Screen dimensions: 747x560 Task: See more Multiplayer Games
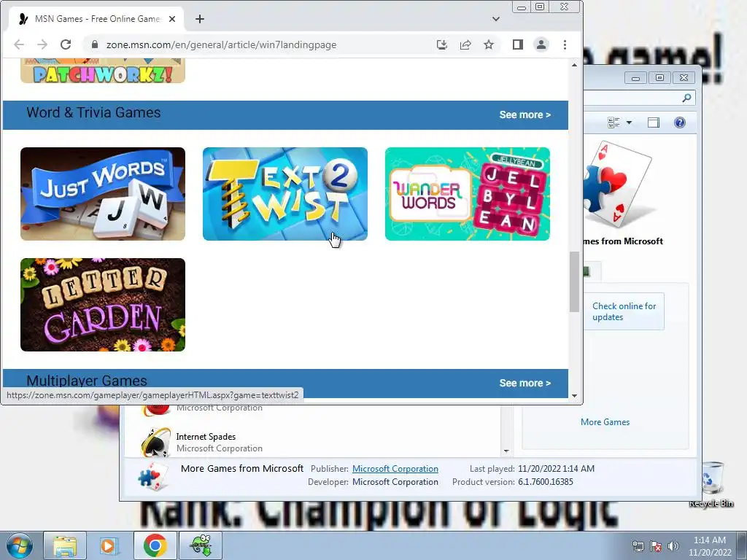click(525, 383)
